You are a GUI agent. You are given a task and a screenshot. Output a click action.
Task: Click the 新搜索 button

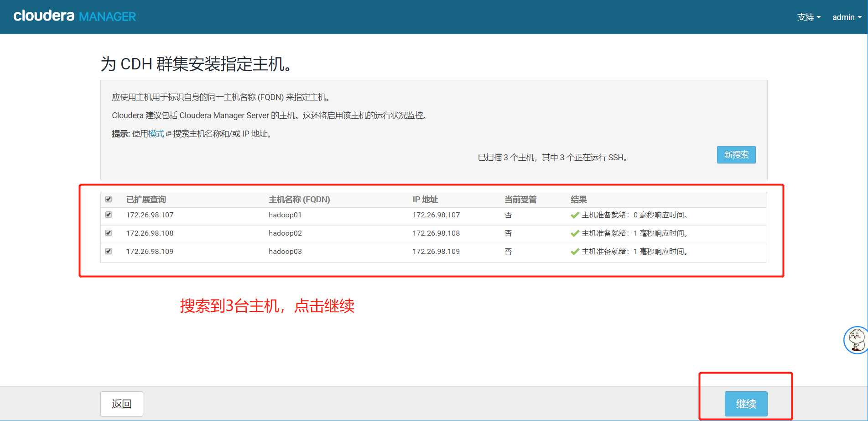[x=736, y=155]
